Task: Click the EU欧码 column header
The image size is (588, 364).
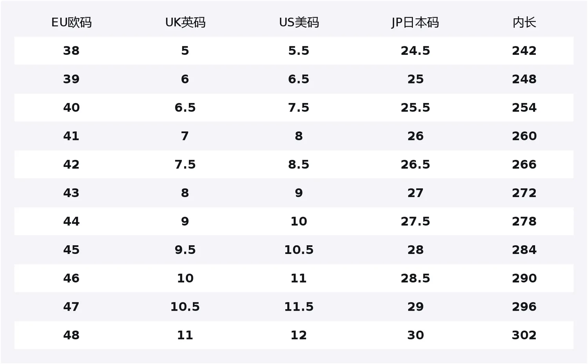Action: (x=71, y=22)
